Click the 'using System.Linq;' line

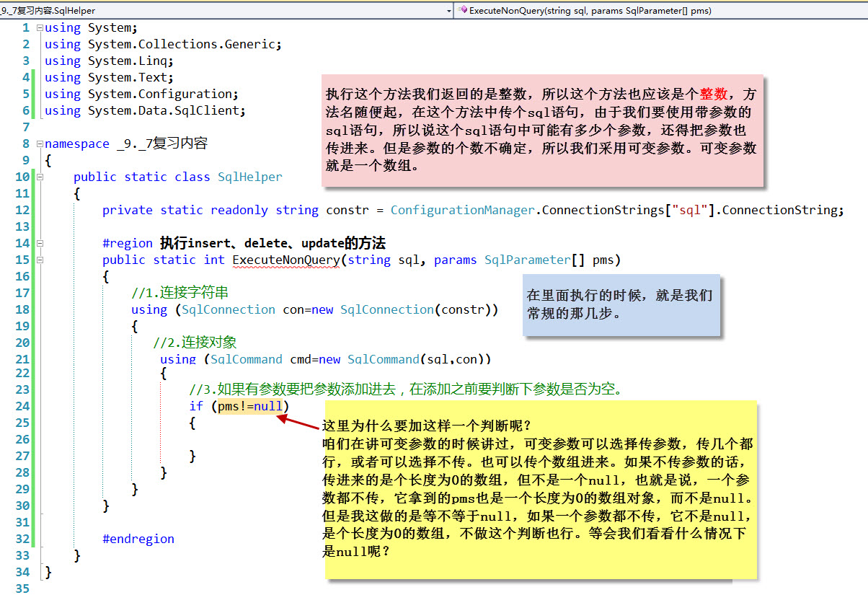pos(109,61)
